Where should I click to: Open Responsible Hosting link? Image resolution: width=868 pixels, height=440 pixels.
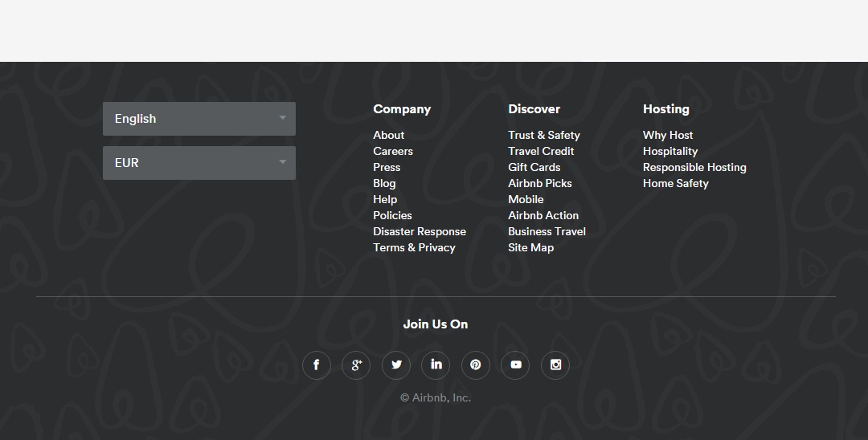pyautogui.click(x=694, y=167)
